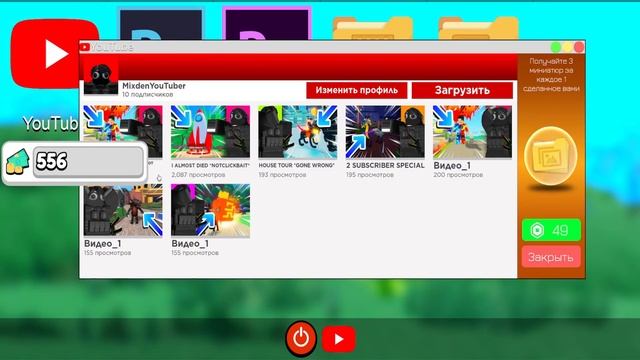Open the Видео_1 thumbnail with 200 views
640x360 pixels.
click(472, 132)
